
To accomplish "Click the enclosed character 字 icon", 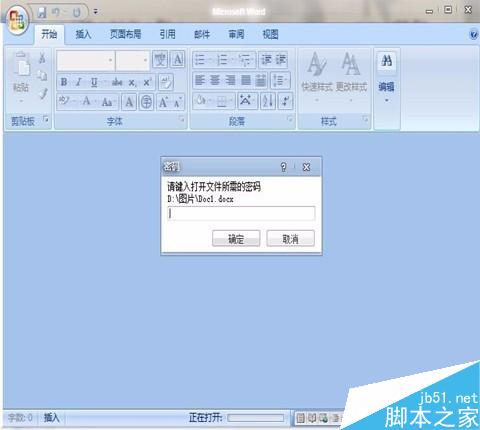I will click(x=146, y=102).
